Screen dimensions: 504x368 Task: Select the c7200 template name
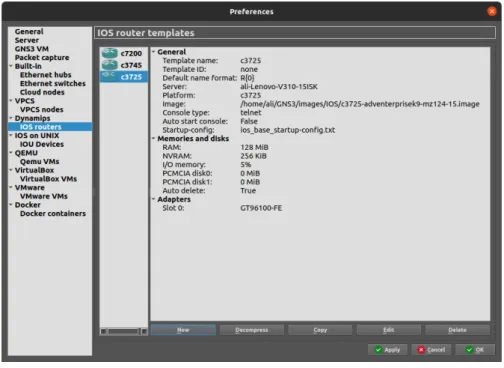coord(131,53)
